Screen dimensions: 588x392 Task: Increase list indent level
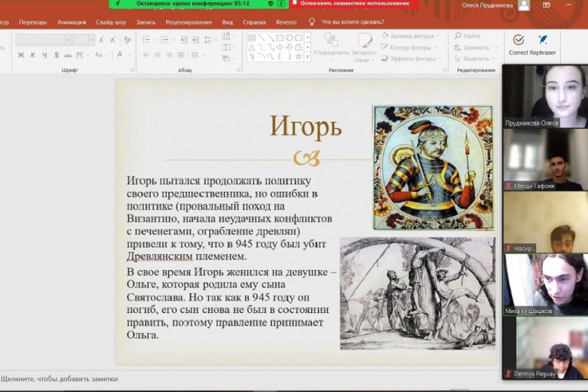click(195, 39)
